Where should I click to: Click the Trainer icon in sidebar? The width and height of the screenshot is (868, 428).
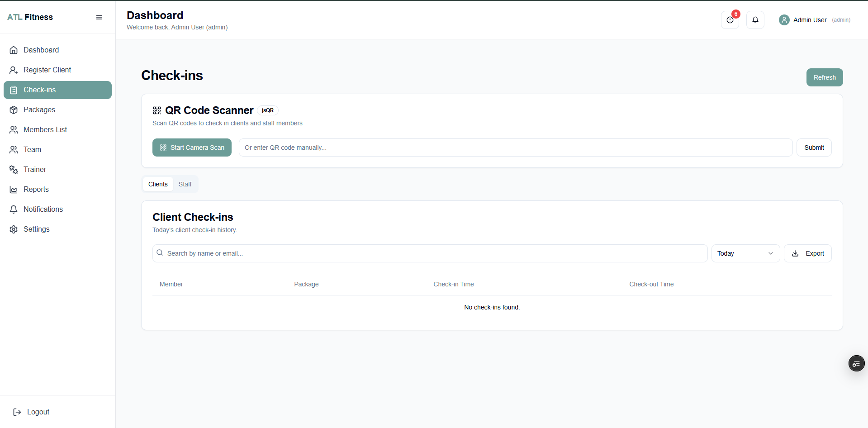click(x=14, y=170)
